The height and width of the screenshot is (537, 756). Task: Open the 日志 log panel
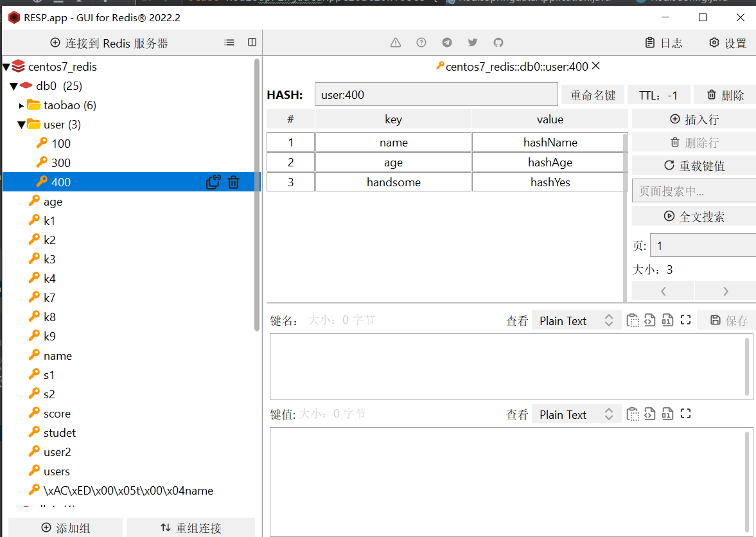click(x=664, y=43)
